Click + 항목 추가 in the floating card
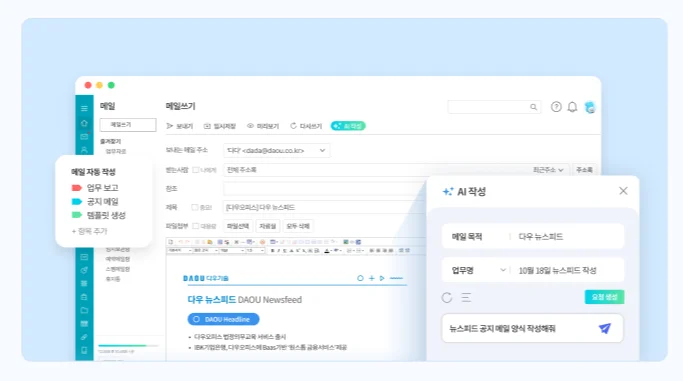The height and width of the screenshot is (381, 683). tap(89, 231)
